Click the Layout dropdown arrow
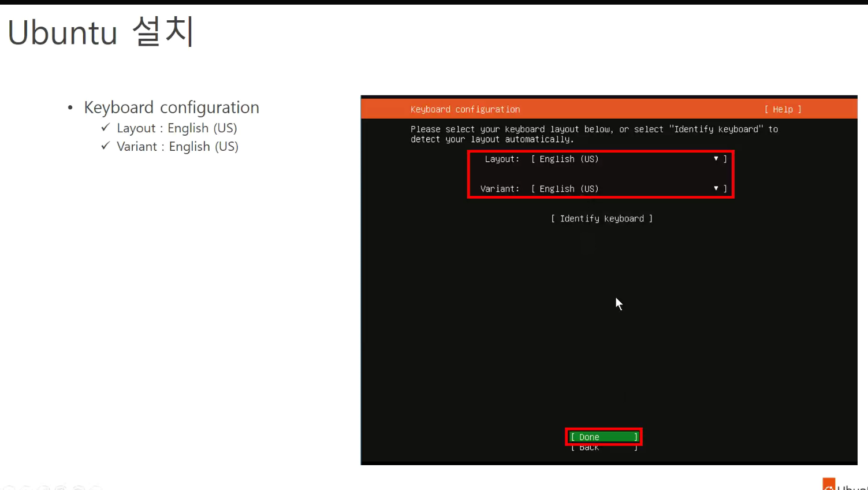Viewport: 868px width, 490px height. (x=716, y=158)
